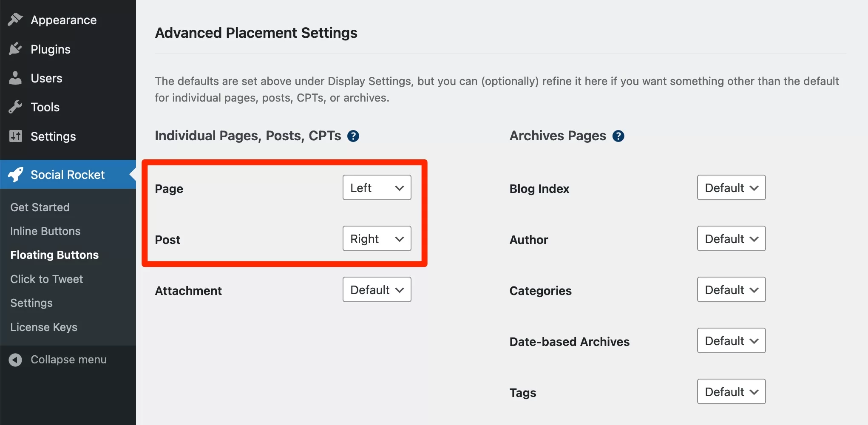Click the Tools wrench icon
The width and height of the screenshot is (868, 425).
15,107
